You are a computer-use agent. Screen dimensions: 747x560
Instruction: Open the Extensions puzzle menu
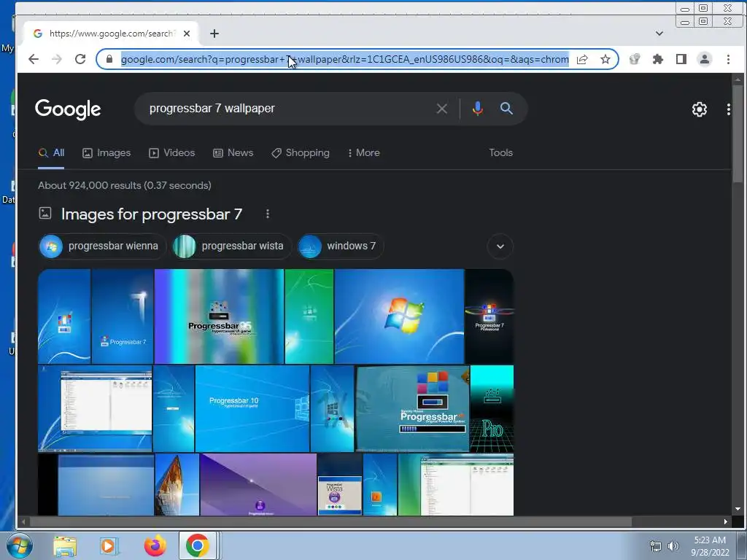(x=658, y=59)
